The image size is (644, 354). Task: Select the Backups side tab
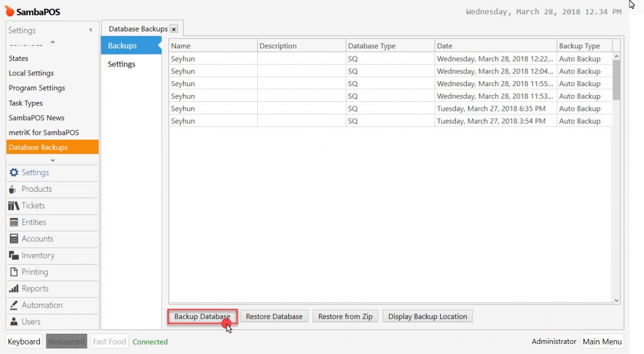(131, 45)
